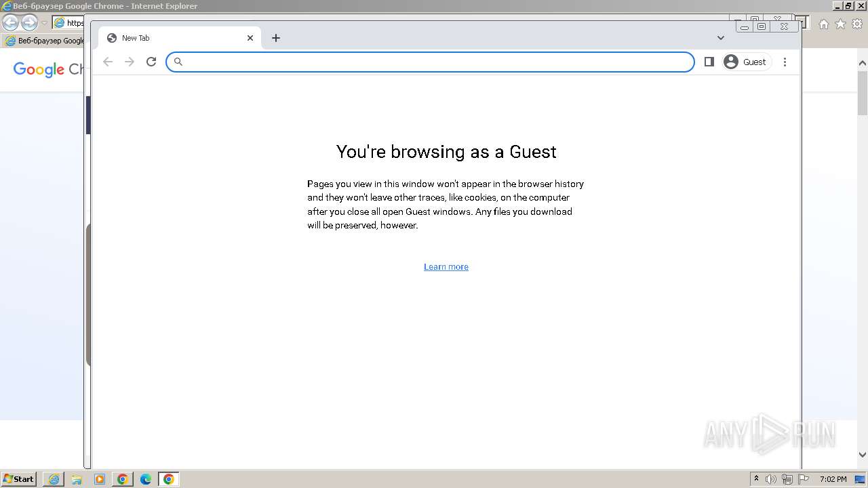Close the New Tab tab
This screenshot has height=488, width=868.
[250, 38]
